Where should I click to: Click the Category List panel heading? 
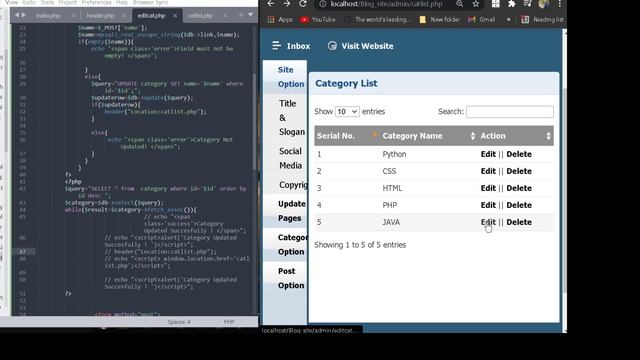tap(346, 83)
